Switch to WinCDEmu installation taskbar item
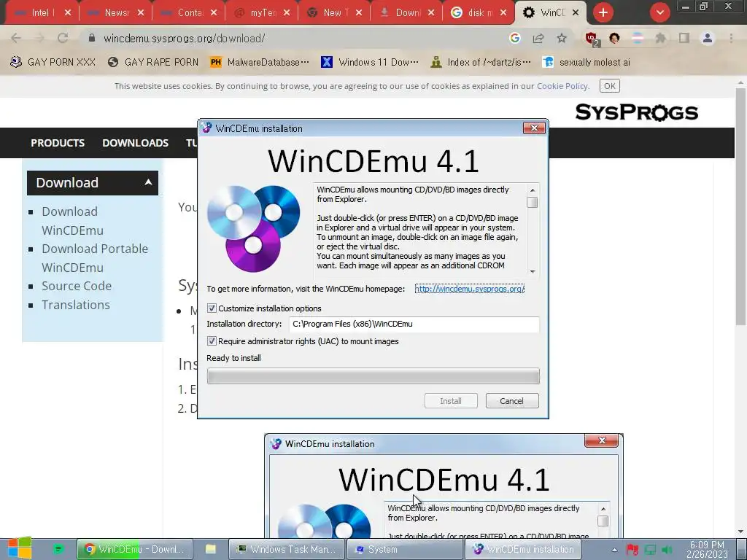 coord(522,549)
